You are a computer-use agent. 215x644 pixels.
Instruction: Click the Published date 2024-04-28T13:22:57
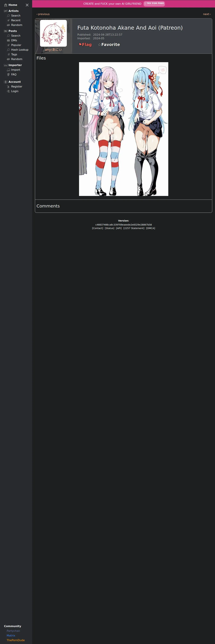[x=108, y=35]
